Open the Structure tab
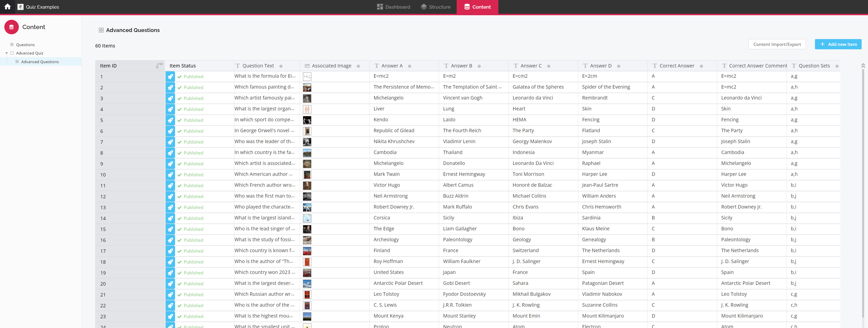This screenshot has height=328, width=868. pos(435,7)
